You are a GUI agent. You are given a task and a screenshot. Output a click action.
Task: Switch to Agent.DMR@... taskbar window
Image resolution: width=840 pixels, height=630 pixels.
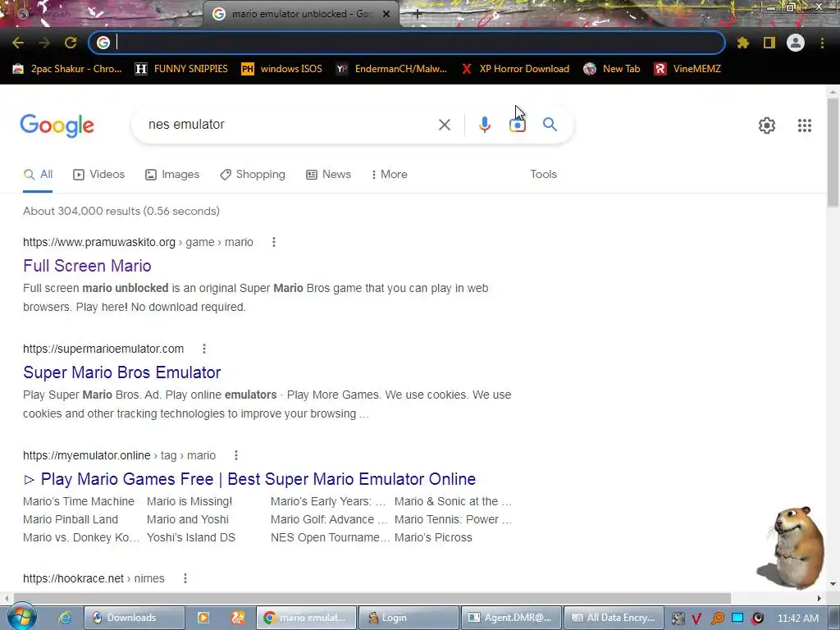click(x=512, y=618)
